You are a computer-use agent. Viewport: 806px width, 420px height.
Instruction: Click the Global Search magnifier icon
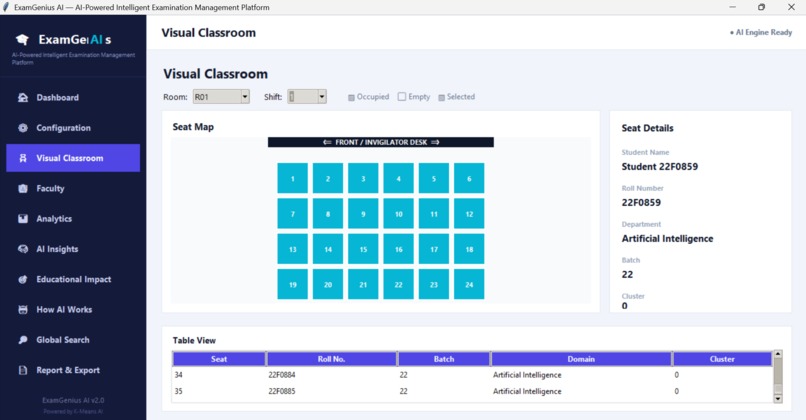(x=23, y=340)
